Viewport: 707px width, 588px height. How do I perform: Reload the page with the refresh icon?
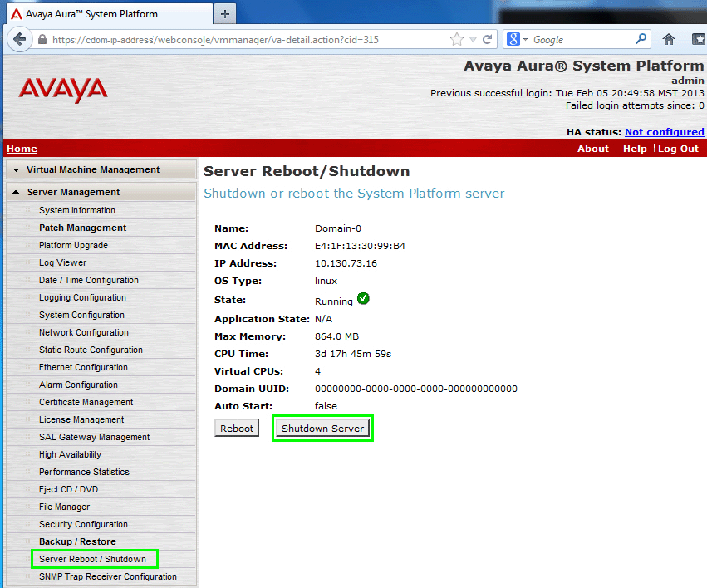[x=488, y=40]
